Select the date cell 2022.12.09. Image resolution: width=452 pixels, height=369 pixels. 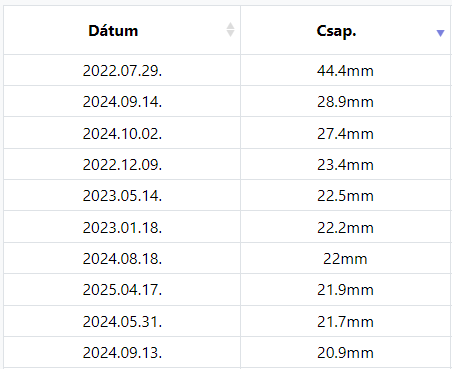click(122, 165)
